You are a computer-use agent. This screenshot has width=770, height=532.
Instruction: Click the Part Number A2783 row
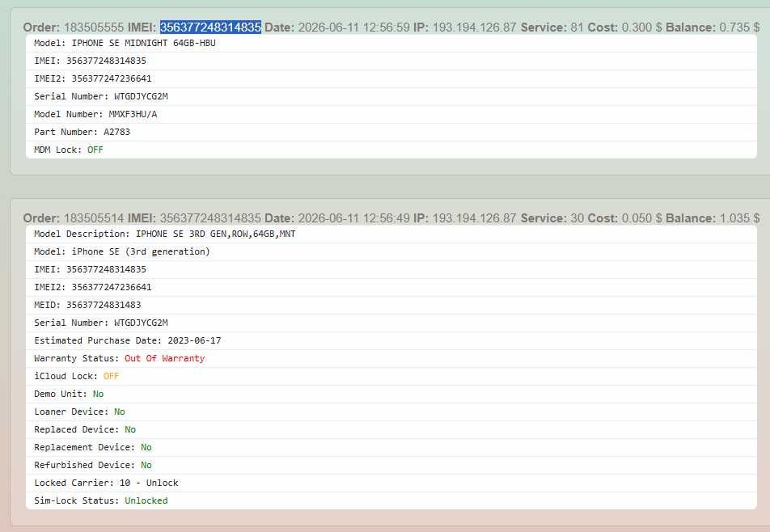391,132
